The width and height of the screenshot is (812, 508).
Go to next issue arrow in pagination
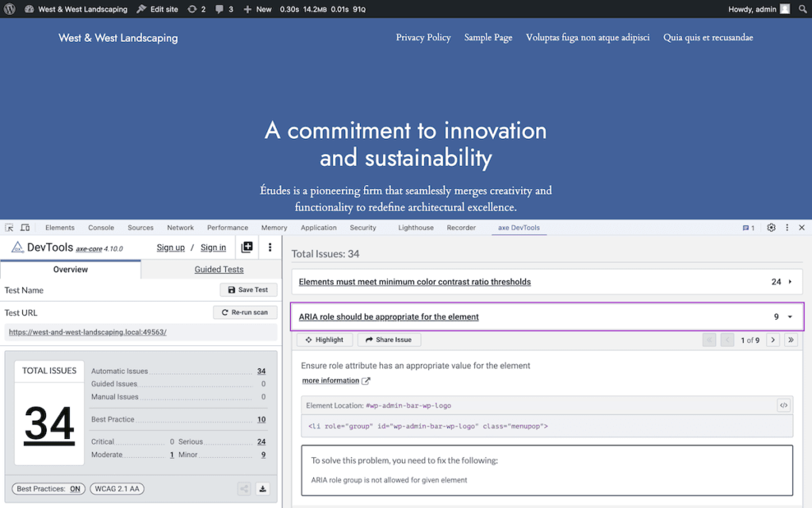(772, 340)
